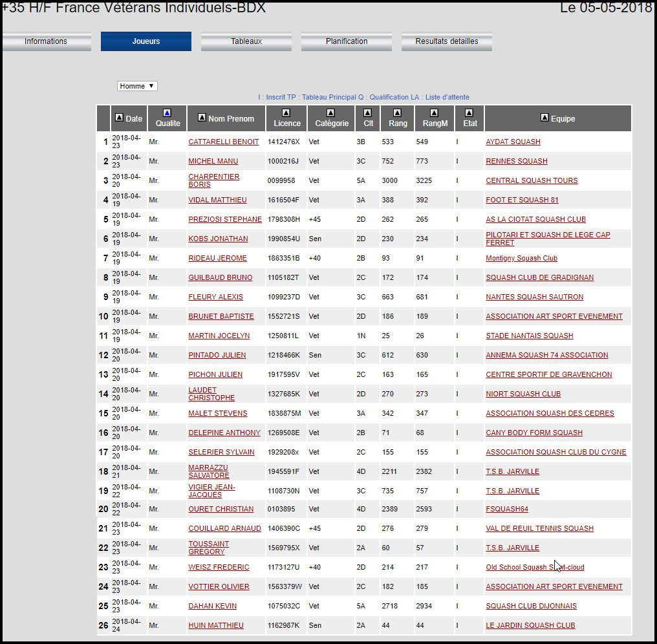The width and height of the screenshot is (657, 644).
Task: Open DAHAN KEVIN player link
Action: tap(213, 606)
